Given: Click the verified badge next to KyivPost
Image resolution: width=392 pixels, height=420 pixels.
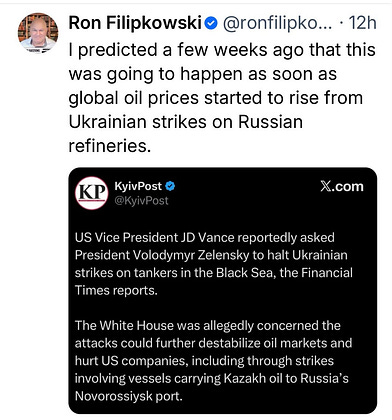Looking at the screenshot, I should pos(170,186).
